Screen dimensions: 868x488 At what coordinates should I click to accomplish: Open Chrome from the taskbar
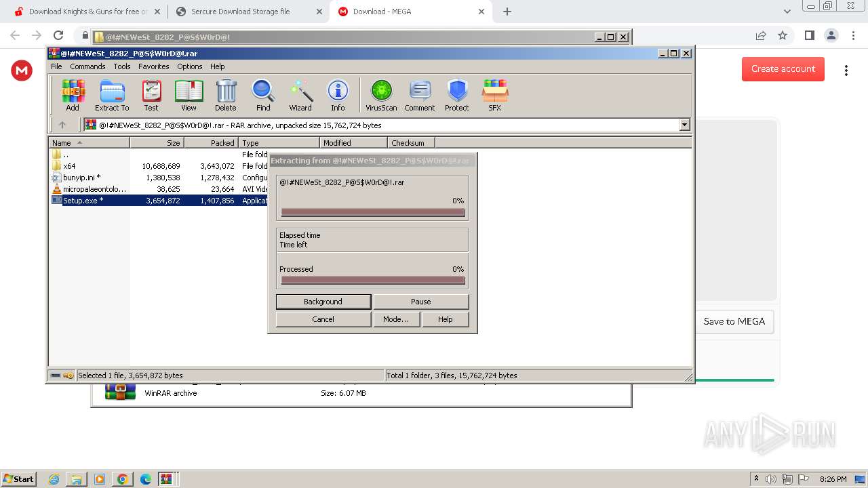click(122, 479)
